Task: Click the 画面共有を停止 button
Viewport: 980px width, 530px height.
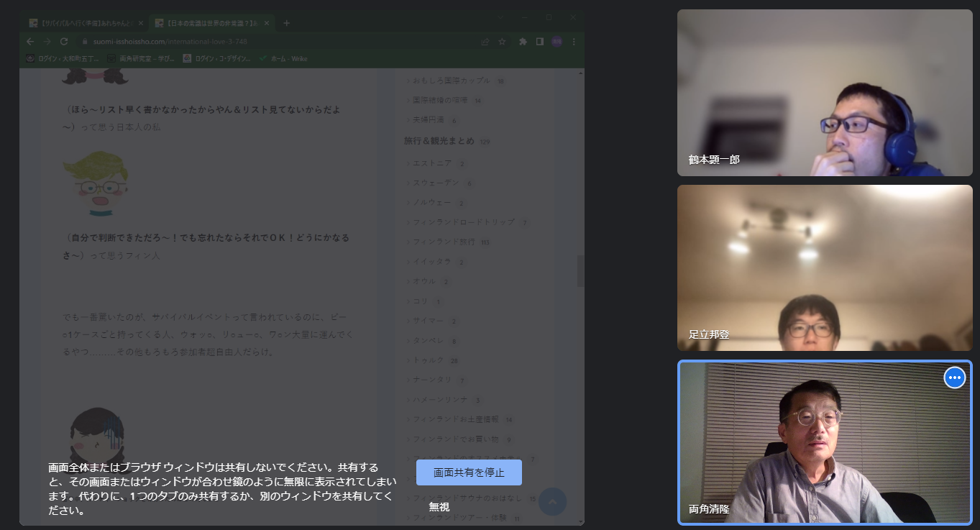Action: click(x=469, y=472)
